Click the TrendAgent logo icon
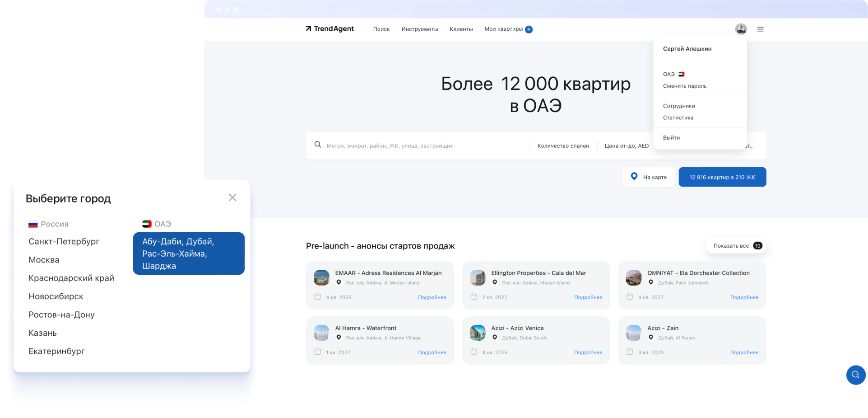The image size is (868, 418). click(309, 28)
